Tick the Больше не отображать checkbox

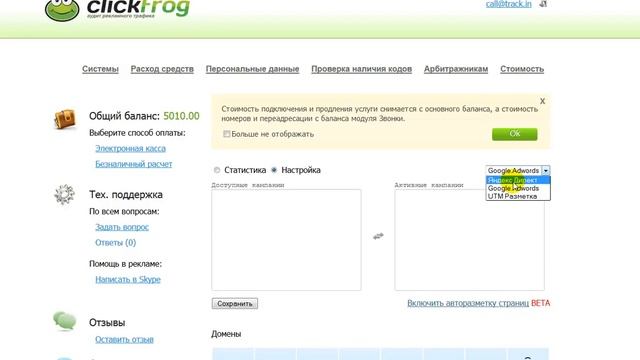(227, 134)
